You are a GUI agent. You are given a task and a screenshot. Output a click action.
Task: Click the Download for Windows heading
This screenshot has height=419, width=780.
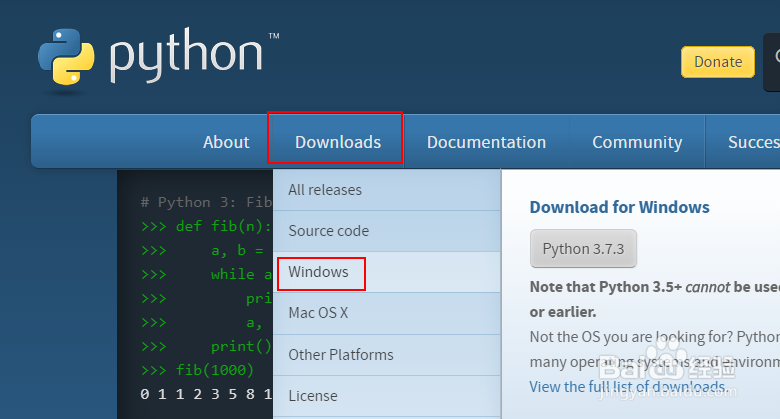(x=619, y=208)
